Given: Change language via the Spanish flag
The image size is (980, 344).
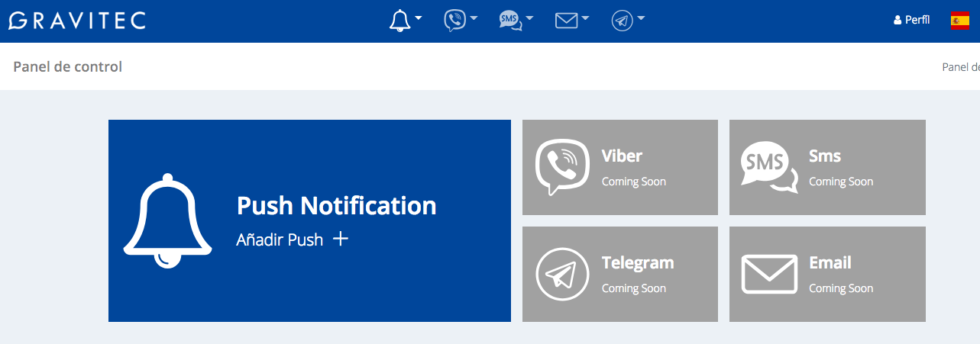Looking at the screenshot, I should [x=960, y=21].
